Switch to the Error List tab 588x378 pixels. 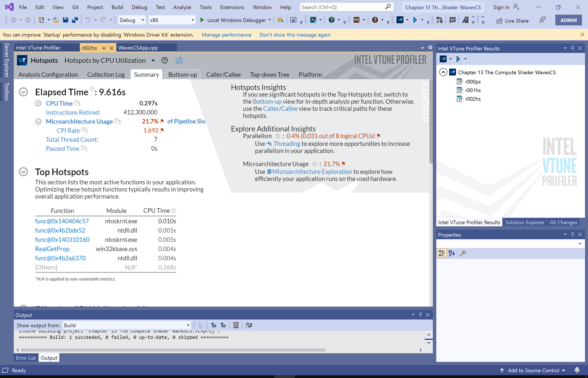pyautogui.click(x=26, y=358)
